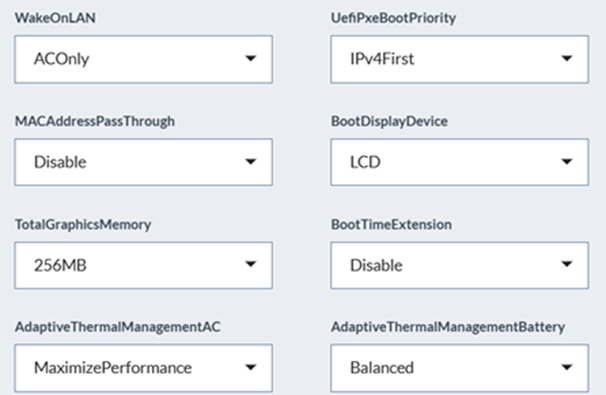This screenshot has width=606, height=395.
Task: Click the AdaptiveThermalManagementBattery field label
Action: [x=448, y=327]
